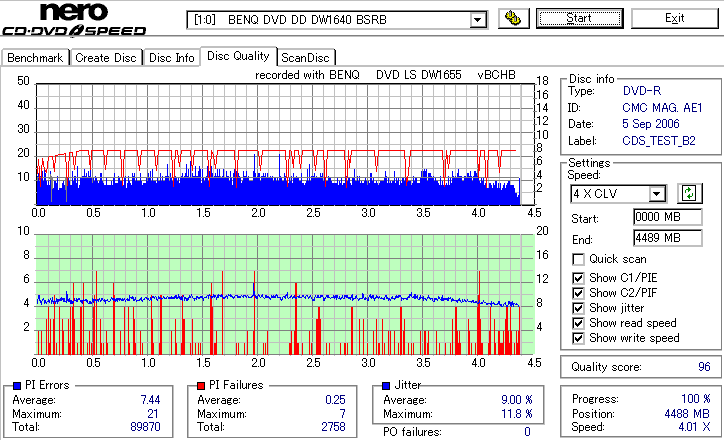Image resolution: width=724 pixels, height=441 pixels.
Task: Click PI Errors total 89870
Action: coord(145,427)
